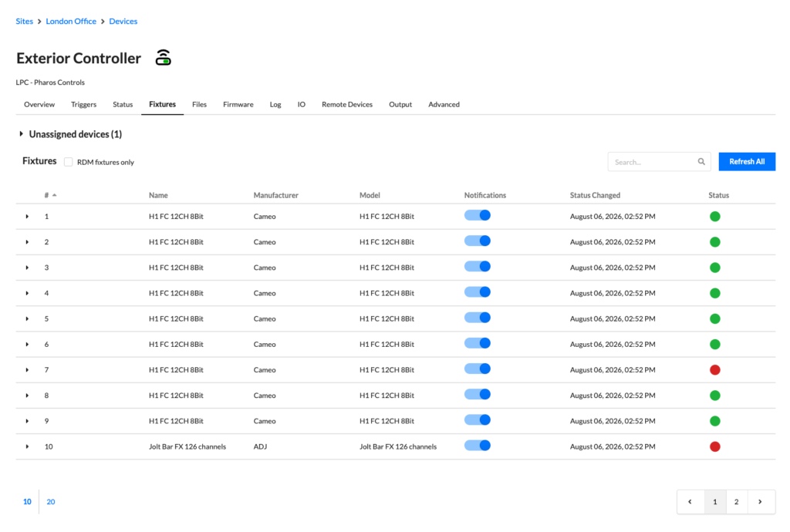This screenshot has height=532, width=790.
Task: Open the Advanced tab
Action: click(444, 105)
